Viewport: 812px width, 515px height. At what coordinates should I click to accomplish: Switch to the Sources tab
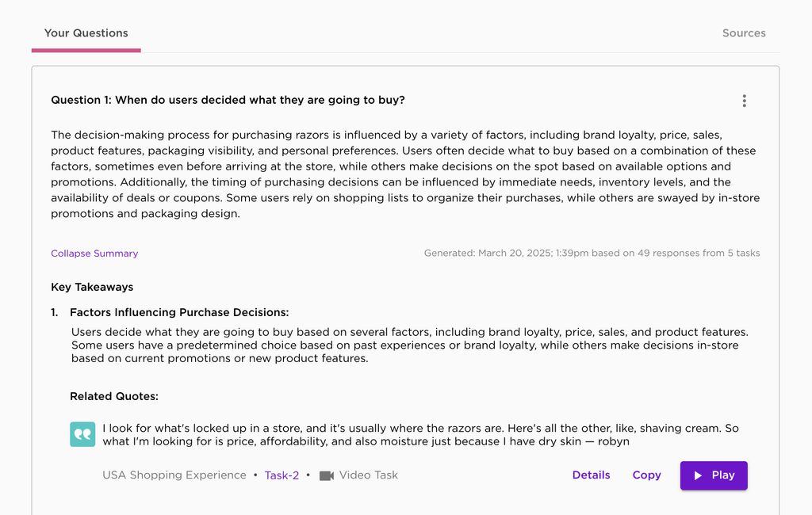(x=744, y=33)
